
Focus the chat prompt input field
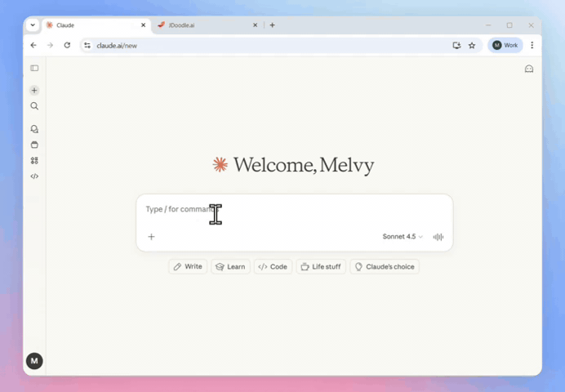point(294,210)
